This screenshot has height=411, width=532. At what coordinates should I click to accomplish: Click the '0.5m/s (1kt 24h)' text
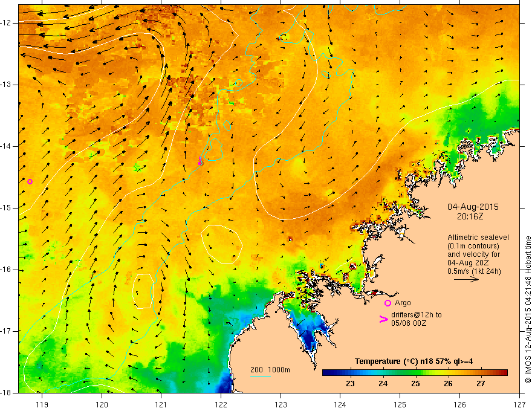[474, 271]
